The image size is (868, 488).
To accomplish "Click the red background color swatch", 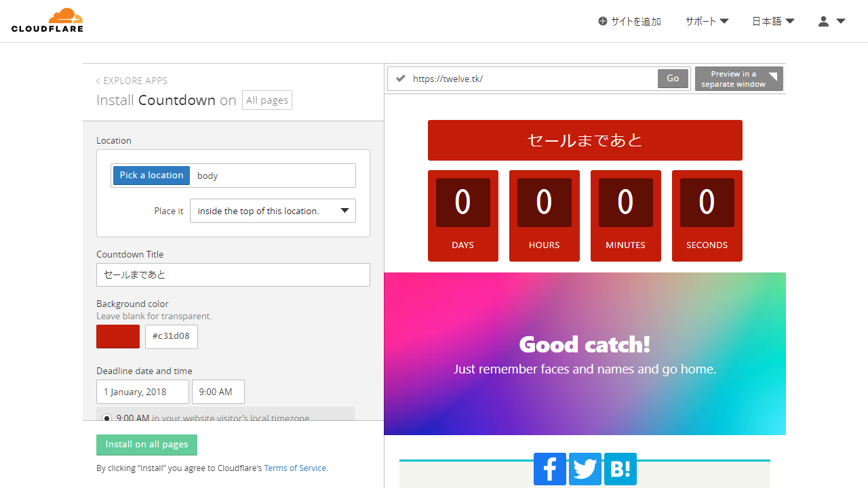I will tap(118, 337).
